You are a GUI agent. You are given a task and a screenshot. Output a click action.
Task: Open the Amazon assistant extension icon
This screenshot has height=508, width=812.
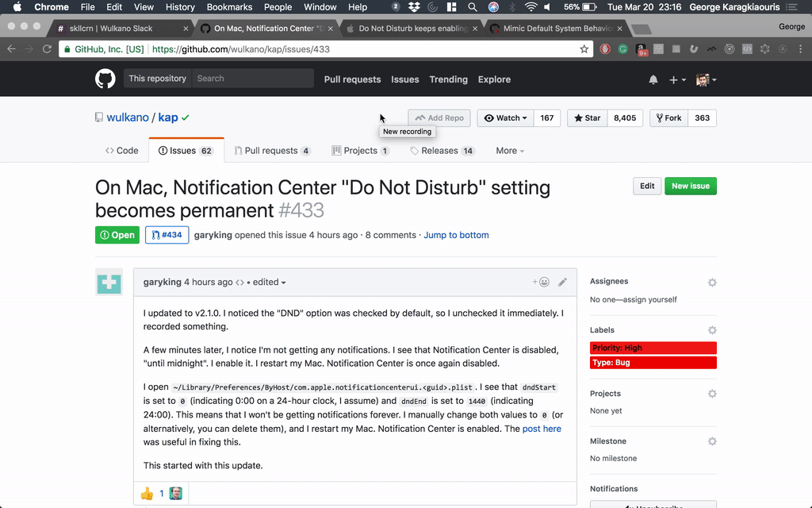tap(641, 49)
